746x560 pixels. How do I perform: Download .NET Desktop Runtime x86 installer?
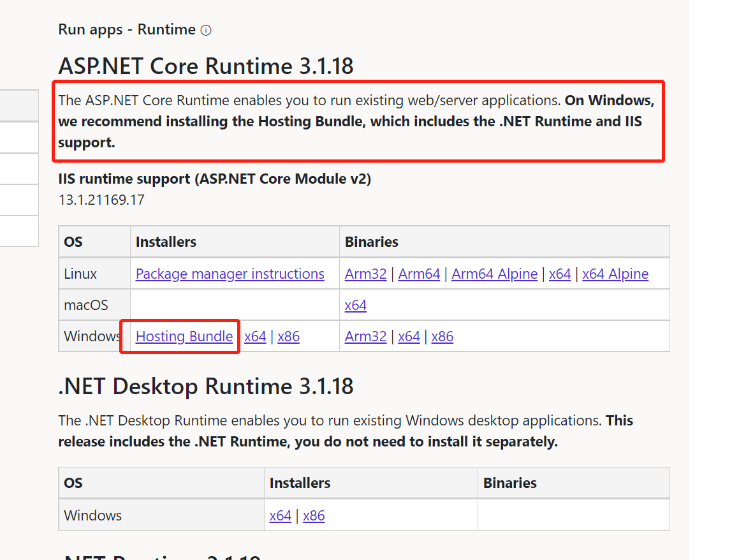tap(314, 515)
